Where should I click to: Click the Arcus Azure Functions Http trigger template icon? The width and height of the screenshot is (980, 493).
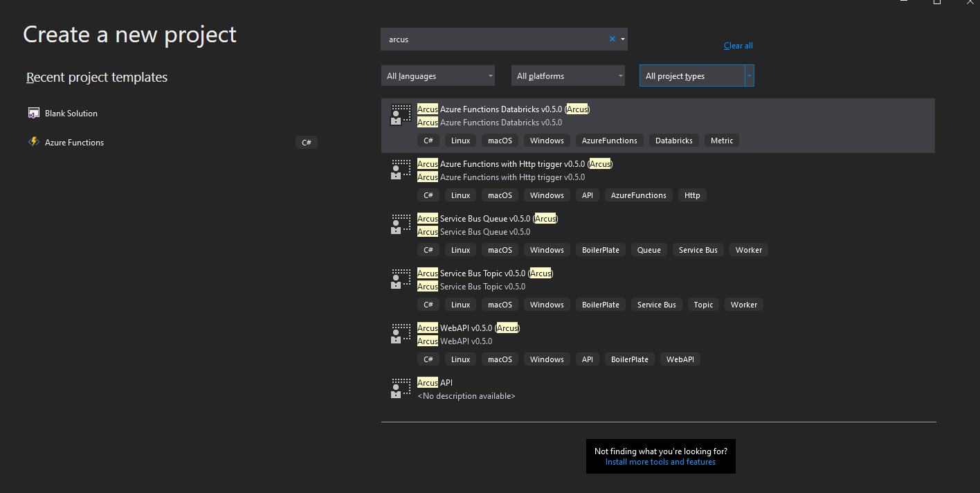(401, 170)
